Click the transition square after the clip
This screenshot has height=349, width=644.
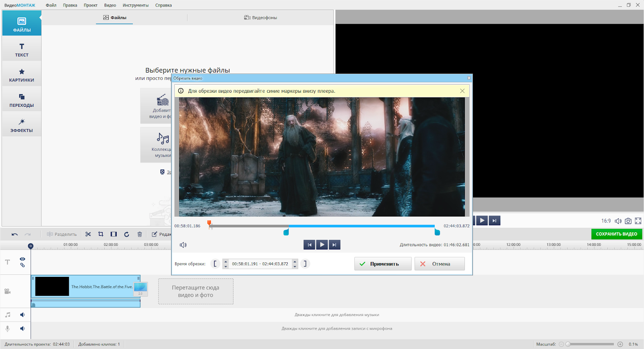(x=140, y=289)
